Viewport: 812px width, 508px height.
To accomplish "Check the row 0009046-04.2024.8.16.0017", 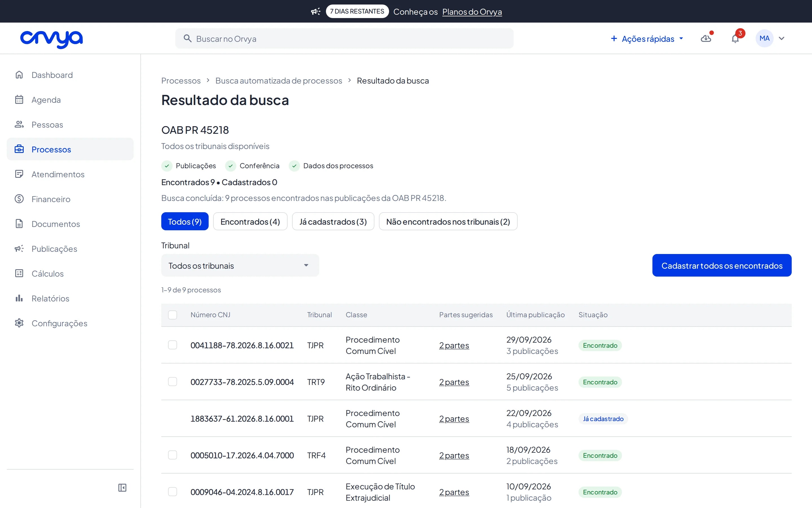I will point(173,492).
